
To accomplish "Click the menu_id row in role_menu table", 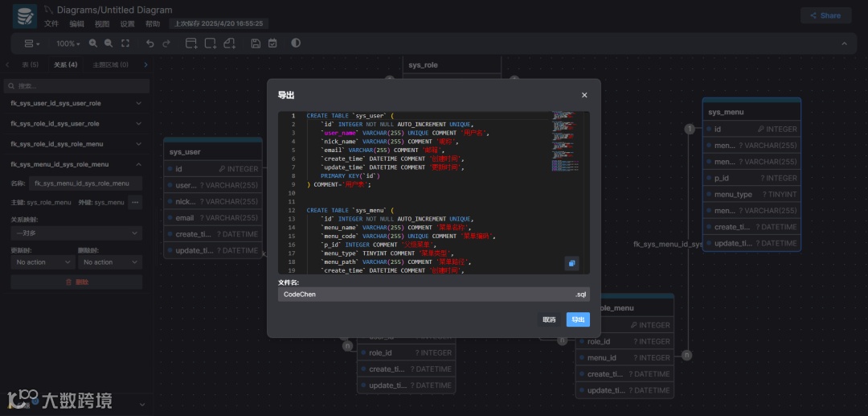I will tap(625, 358).
